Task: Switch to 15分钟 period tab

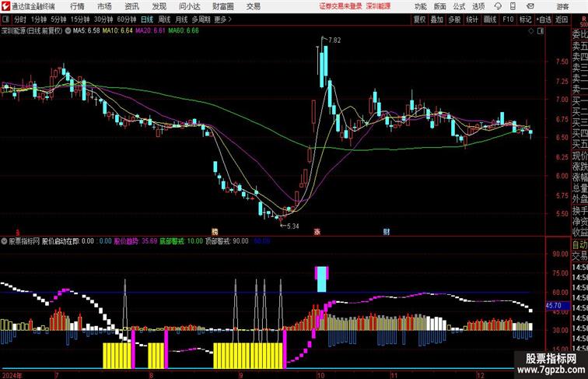Action: coord(80,19)
